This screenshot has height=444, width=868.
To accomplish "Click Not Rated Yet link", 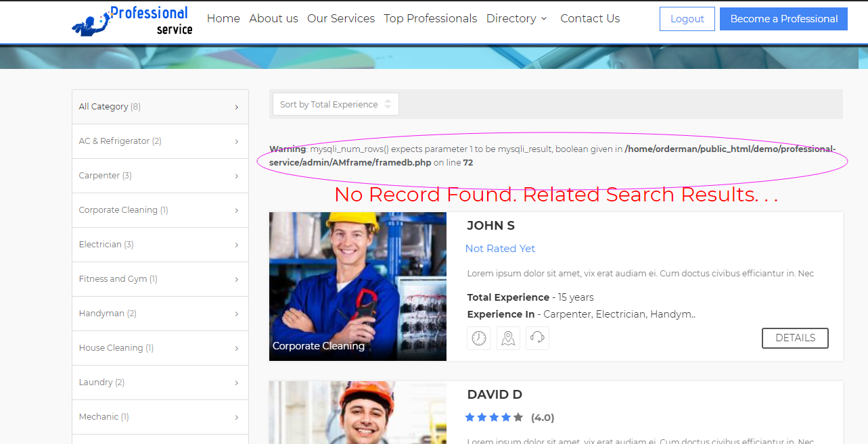I will click(x=500, y=249).
